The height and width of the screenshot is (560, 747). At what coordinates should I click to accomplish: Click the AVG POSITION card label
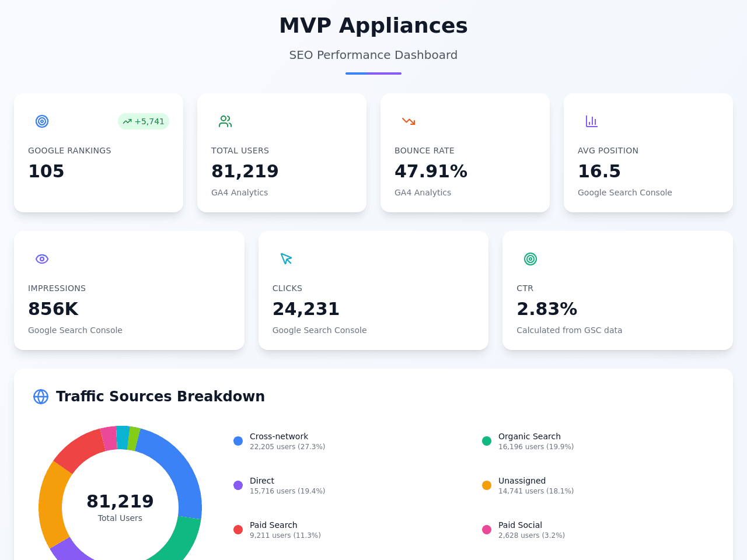click(x=608, y=150)
